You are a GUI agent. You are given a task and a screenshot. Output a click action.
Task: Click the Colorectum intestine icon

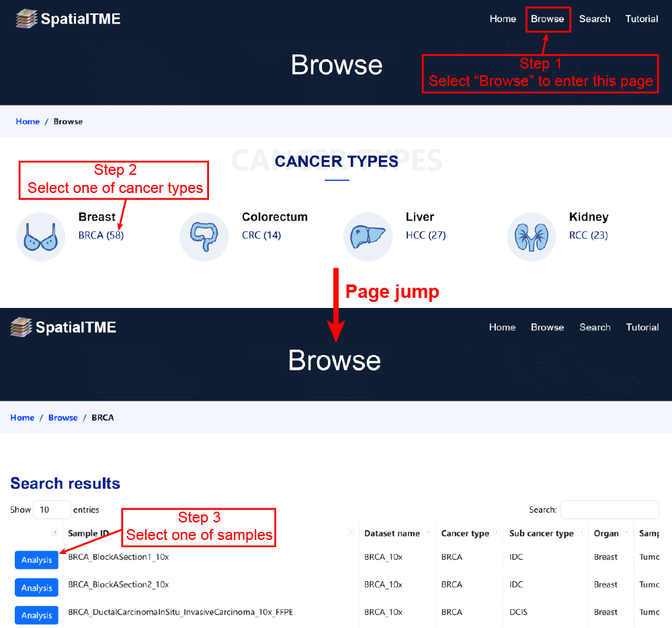(204, 237)
